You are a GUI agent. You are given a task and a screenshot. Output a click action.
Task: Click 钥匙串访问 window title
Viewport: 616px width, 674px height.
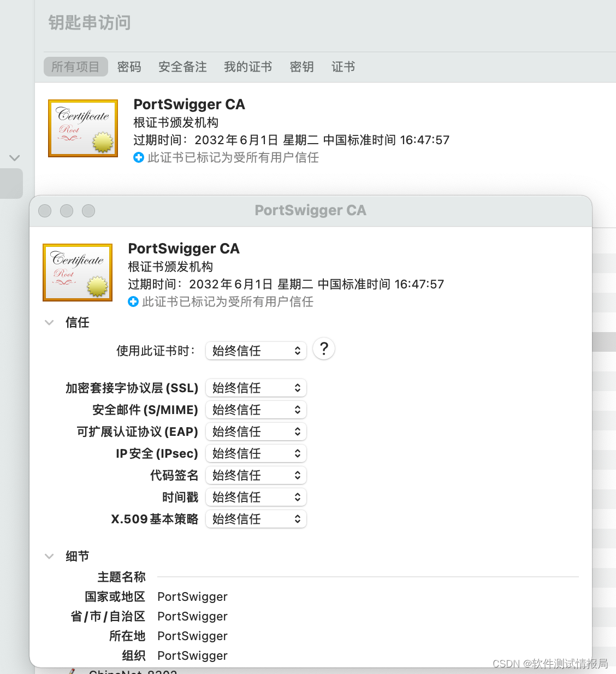coord(90,23)
